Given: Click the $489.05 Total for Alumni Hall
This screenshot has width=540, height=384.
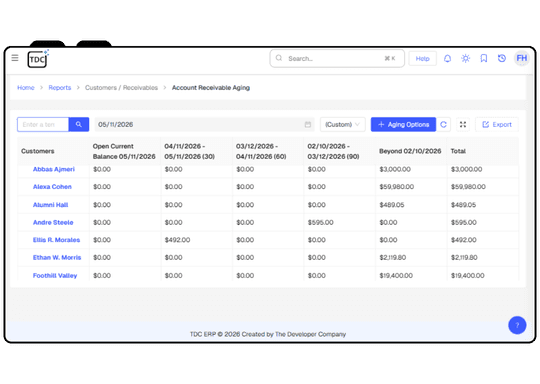Looking at the screenshot, I should [464, 205].
